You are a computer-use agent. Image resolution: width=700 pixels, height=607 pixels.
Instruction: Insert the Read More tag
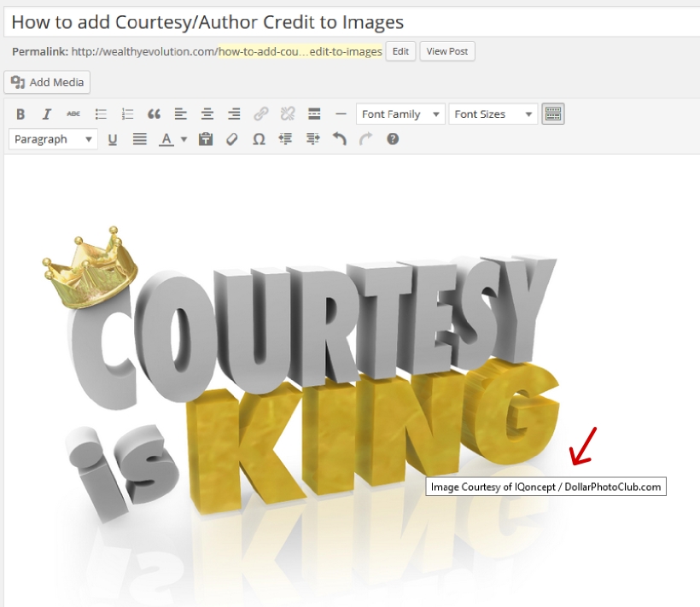click(x=313, y=114)
